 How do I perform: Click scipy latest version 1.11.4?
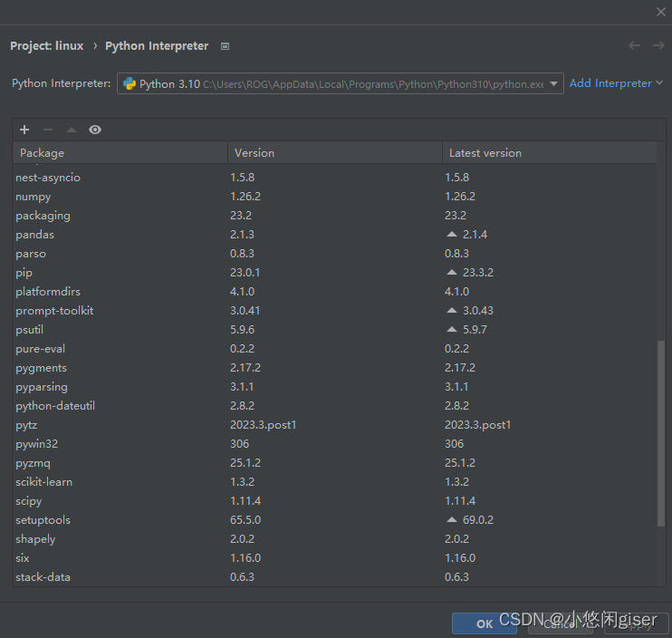tap(460, 501)
